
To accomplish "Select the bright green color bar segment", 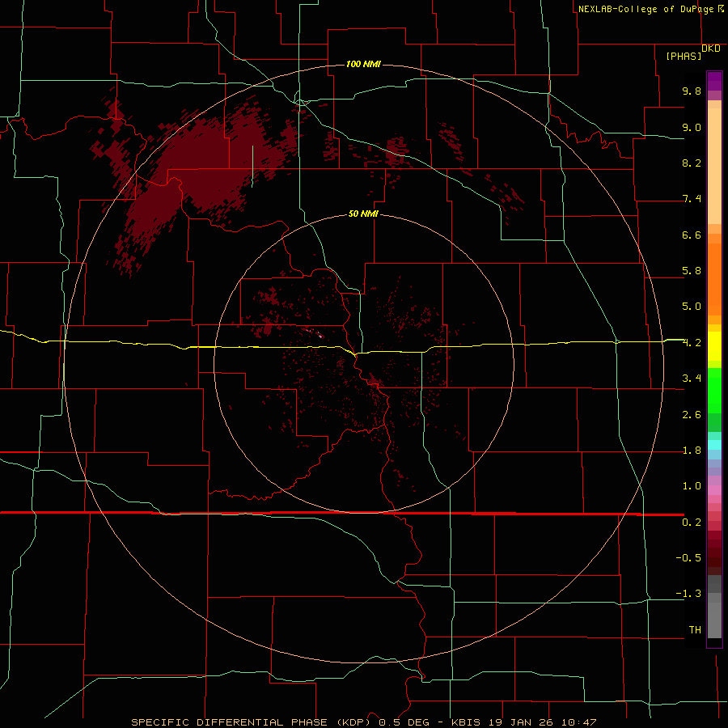I will (714, 391).
